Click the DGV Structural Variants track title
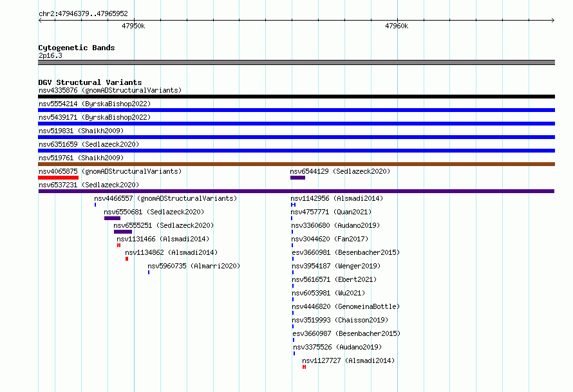573x392 pixels. coord(90,82)
